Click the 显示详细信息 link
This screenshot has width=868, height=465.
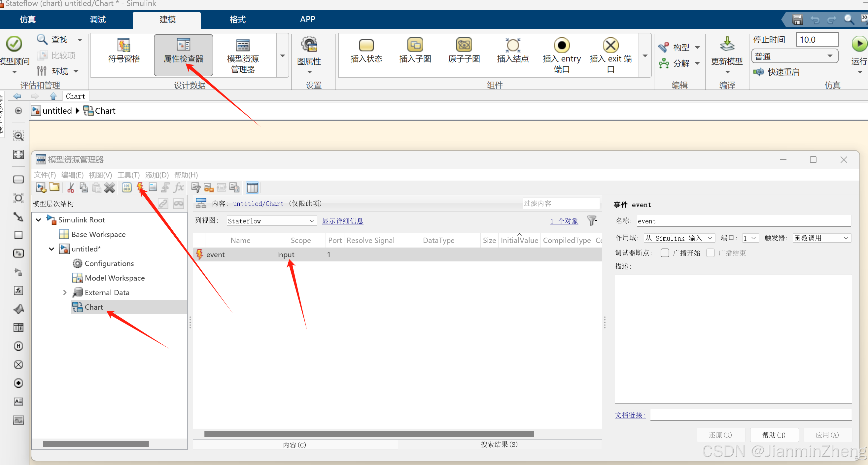[x=342, y=221]
